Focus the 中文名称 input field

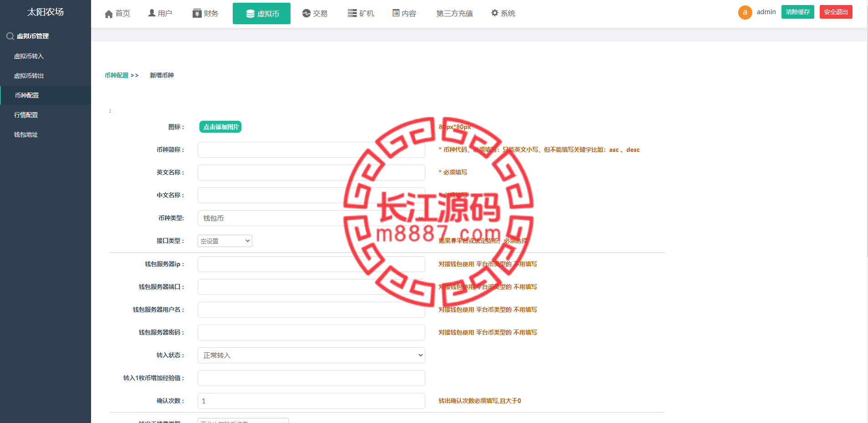click(x=311, y=195)
